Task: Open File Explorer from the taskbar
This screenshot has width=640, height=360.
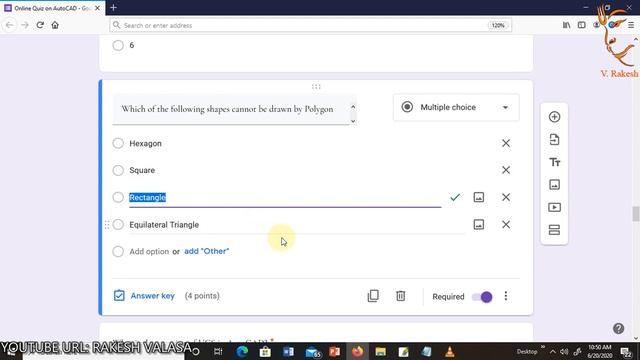Action: tap(380, 351)
